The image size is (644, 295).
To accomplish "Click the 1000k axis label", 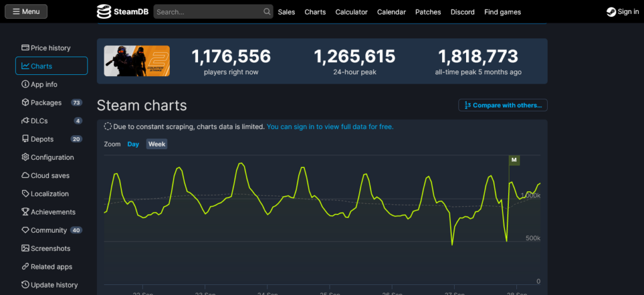I will [531, 195].
